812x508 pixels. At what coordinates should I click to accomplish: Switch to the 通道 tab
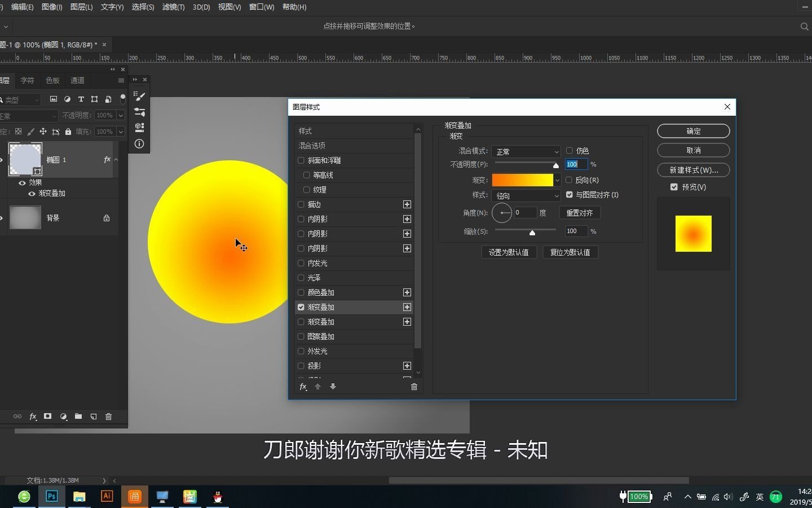pos(77,81)
